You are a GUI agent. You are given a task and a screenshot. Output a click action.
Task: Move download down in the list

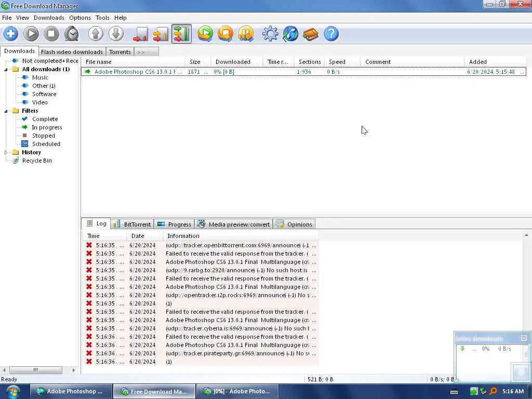[x=116, y=34]
